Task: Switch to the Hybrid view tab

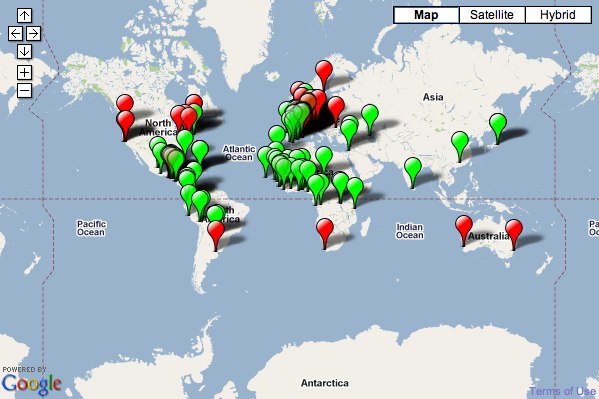Action: click(558, 15)
